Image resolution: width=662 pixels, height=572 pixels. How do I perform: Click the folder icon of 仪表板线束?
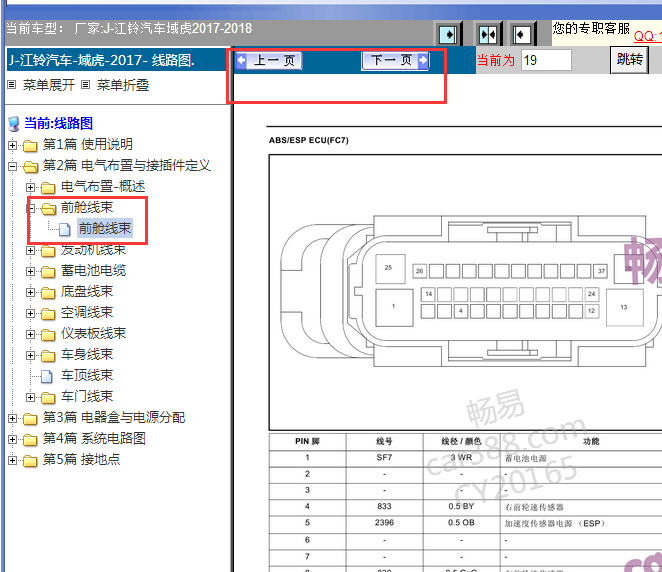click(48, 335)
